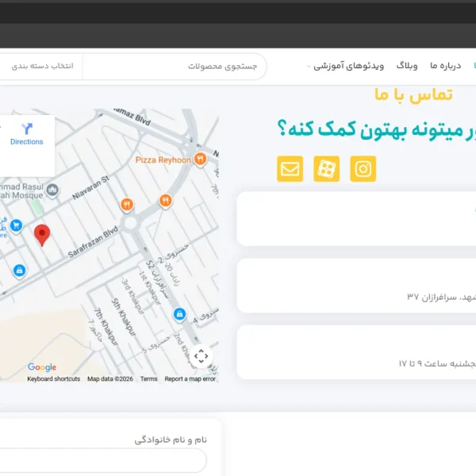Click restaurant marker beside Niavaran St roundabout
The image size is (476, 476).
(127, 205)
